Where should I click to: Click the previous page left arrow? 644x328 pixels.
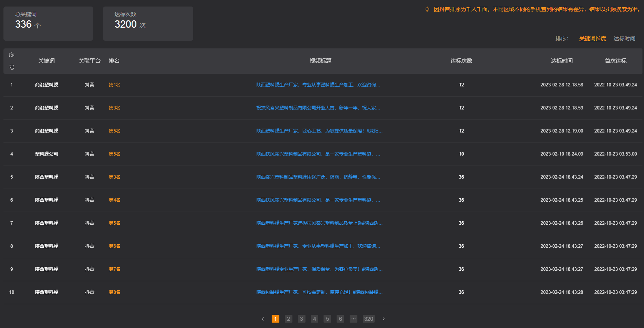(x=262, y=319)
